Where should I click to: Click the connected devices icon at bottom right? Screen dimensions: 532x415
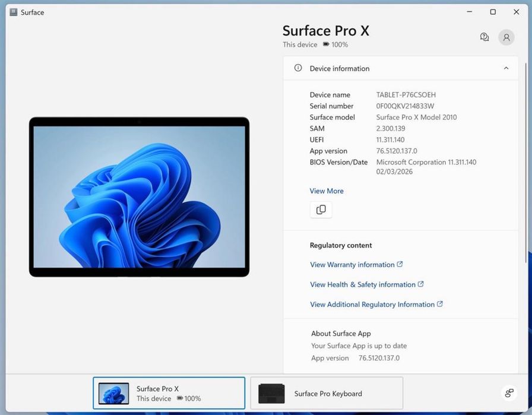pyautogui.click(x=509, y=393)
